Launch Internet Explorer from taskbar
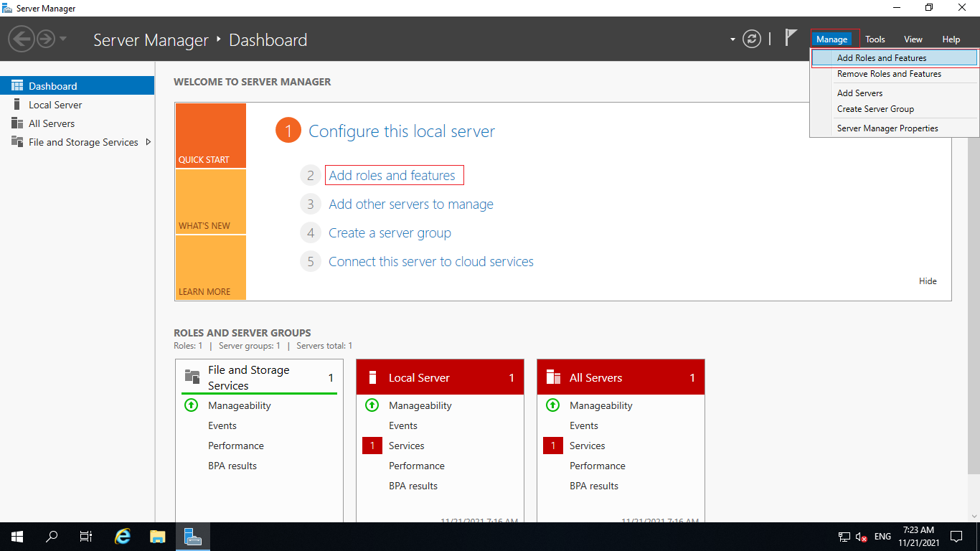This screenshot has height=551, width=980. coord(123,537)
